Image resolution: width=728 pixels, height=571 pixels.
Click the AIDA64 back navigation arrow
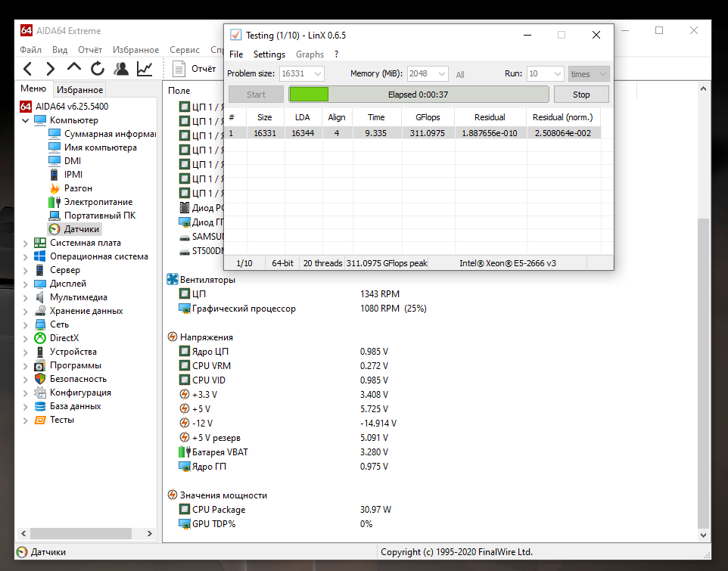28,69
